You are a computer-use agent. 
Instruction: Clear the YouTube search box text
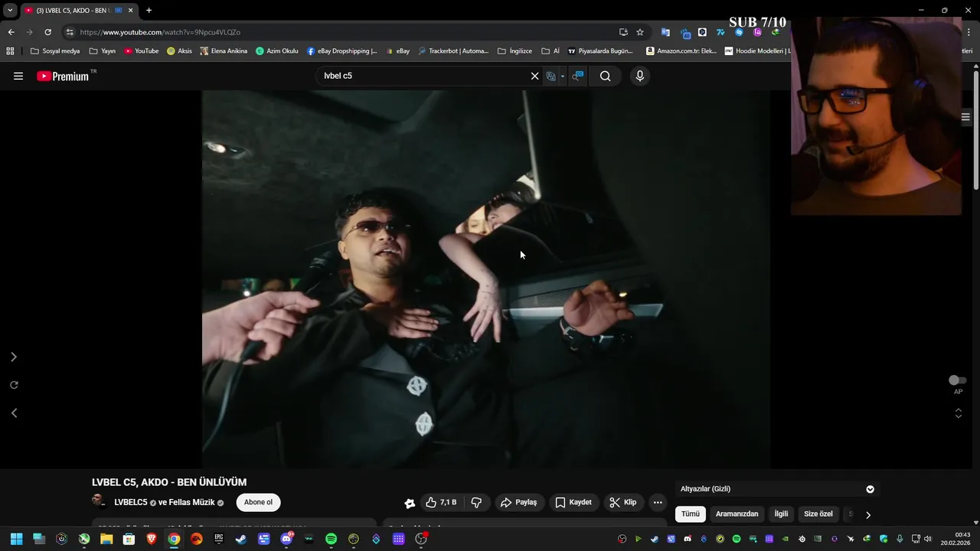534,76
